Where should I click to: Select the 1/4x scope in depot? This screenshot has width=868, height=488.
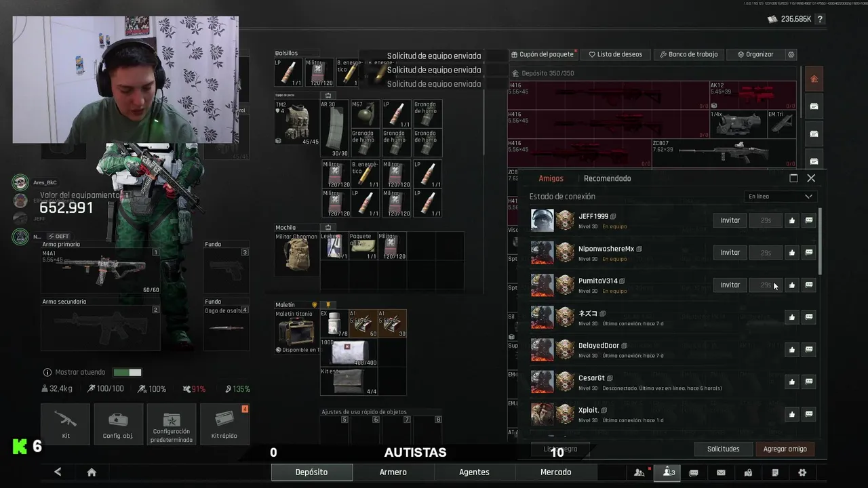(x=738, y=124)
